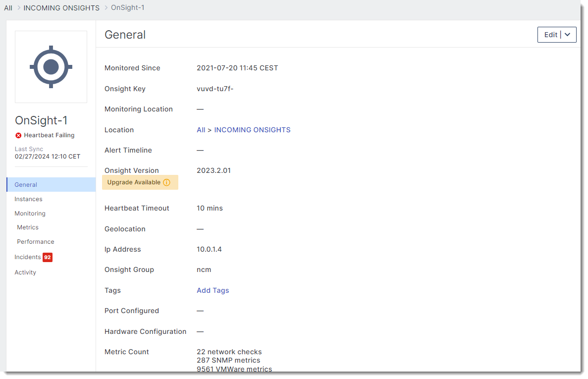Screen dimensions: 588x379
Task: Click the 22 network checks metric count
Action: click(x=229, y=352)
